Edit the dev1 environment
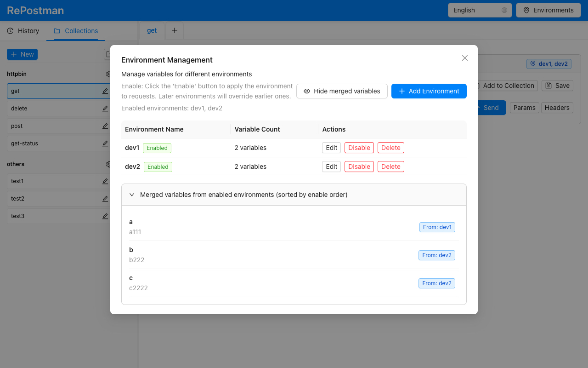The width and height of the screenshot is (588, 368). 331,148
